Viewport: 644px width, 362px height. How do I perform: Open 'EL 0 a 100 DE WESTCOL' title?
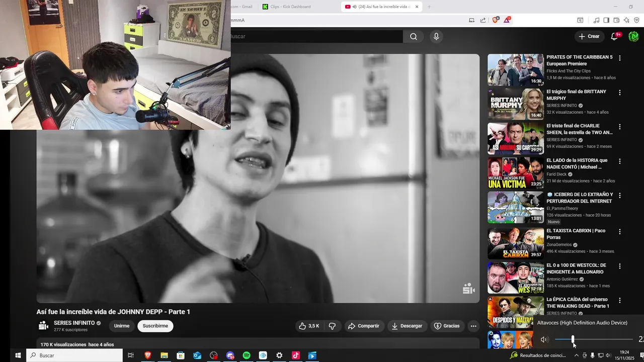pos(577,268)
